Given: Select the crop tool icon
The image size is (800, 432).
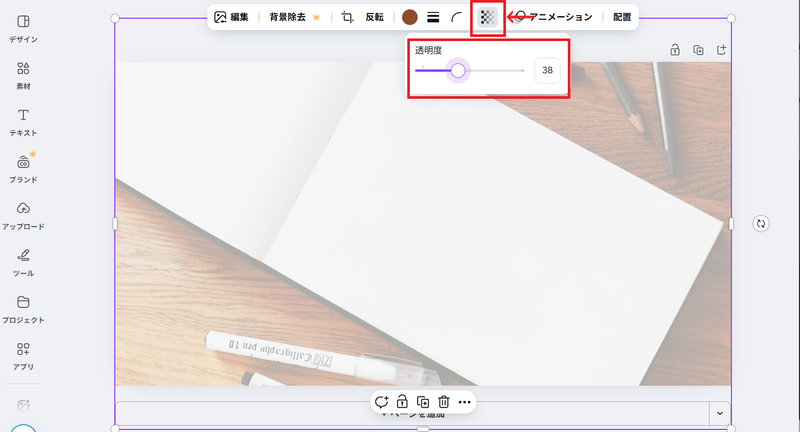Looking at the screenshot, I should (x=347, y=17).
